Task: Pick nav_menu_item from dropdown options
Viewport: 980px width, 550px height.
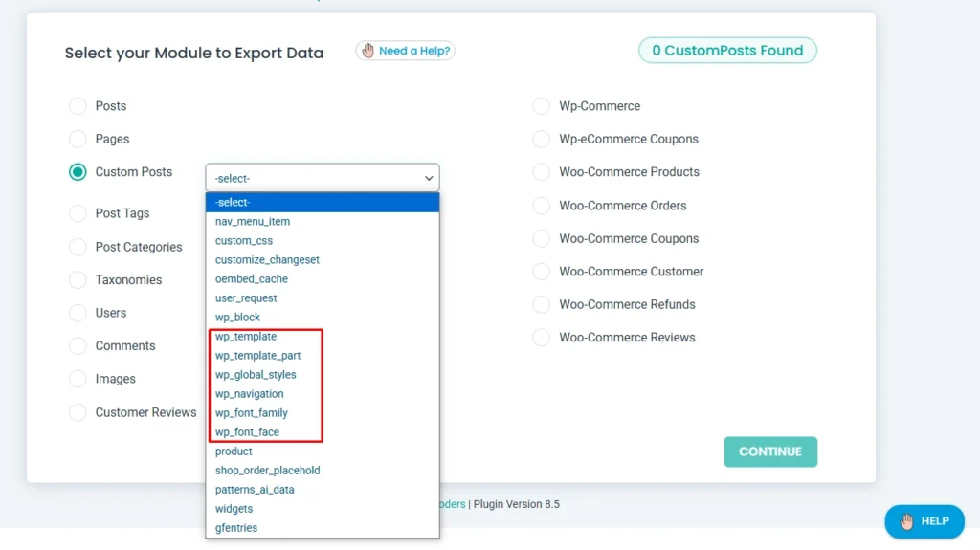Action: (253, 222)
